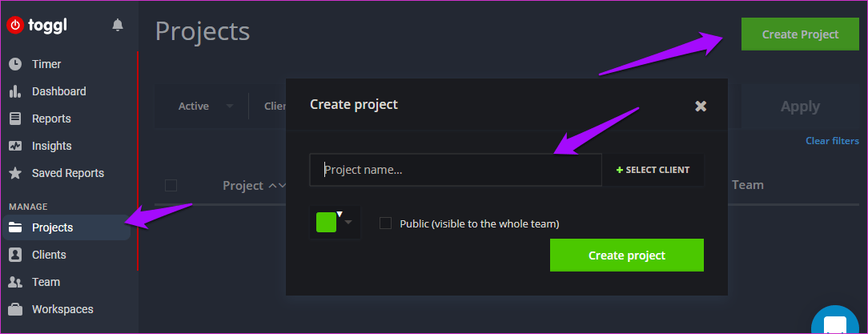The image size is (868, 334).
Task: Click the Apply filters button
Action: click(x=800, y=107)
